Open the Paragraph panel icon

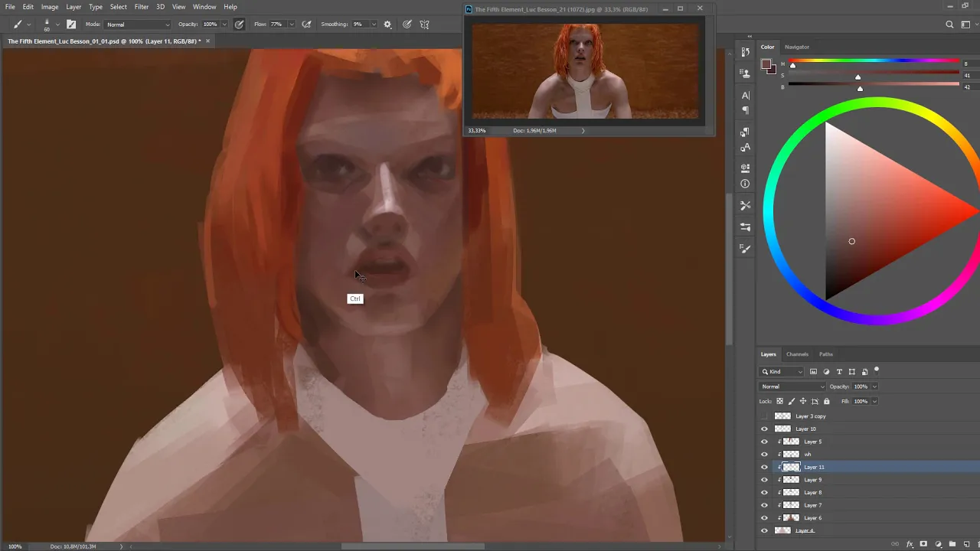click(x=746, y=111)
